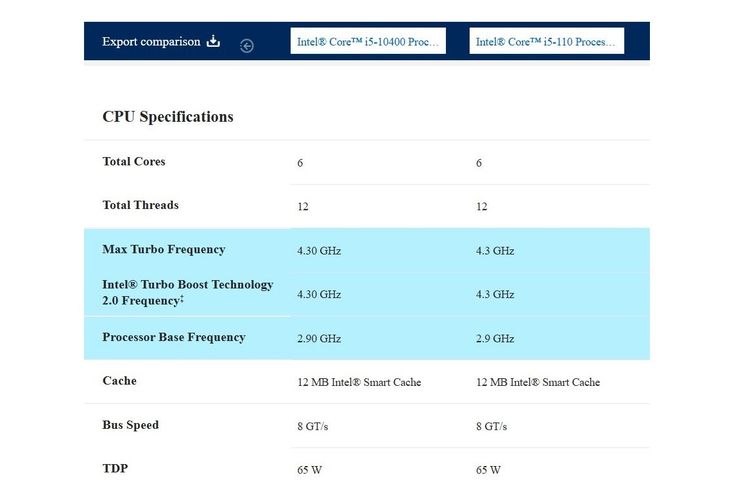Click the i5-110 8 GT/s bus speed value

tap(491, 426)
